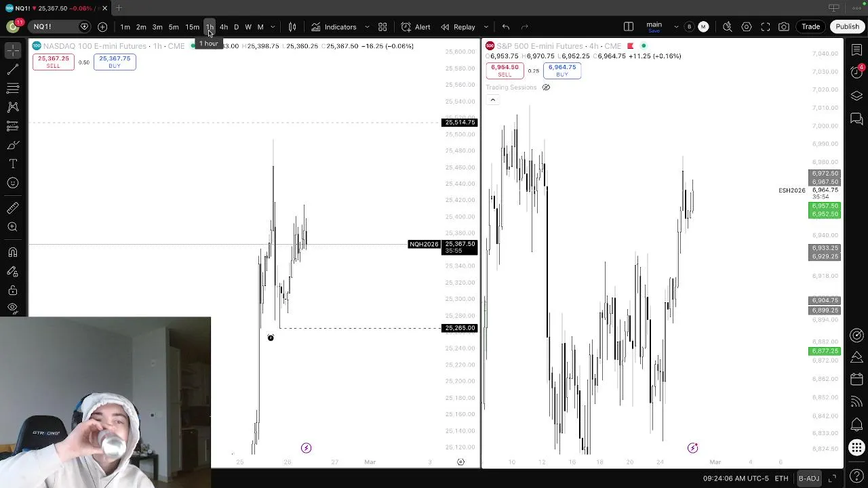Screen dimensions: 868x488
Task: Activate the zoom in tool
Action: pyautogui.click(x=12, y=227)
